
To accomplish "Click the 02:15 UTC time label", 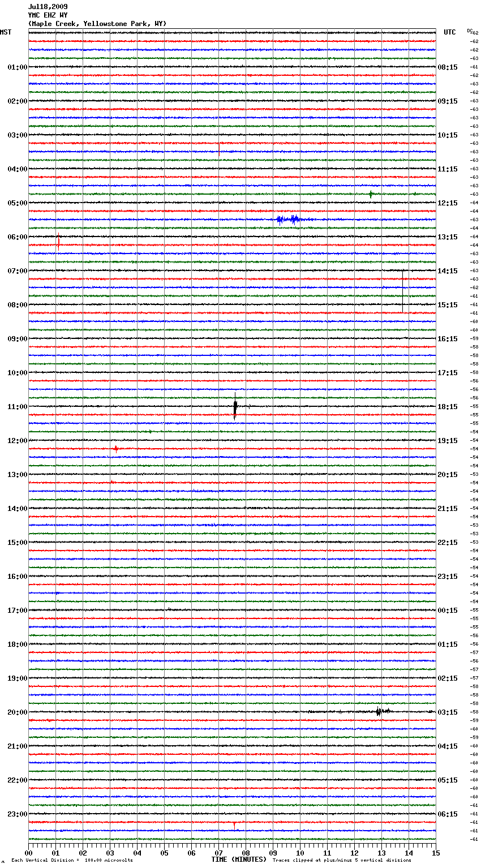I will [x=448, y=678].
